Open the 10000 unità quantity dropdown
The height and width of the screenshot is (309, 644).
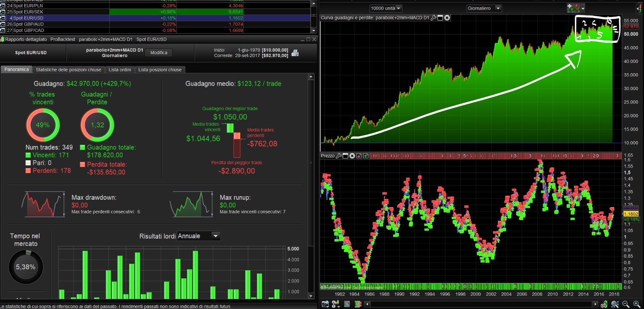pos(386,8)
